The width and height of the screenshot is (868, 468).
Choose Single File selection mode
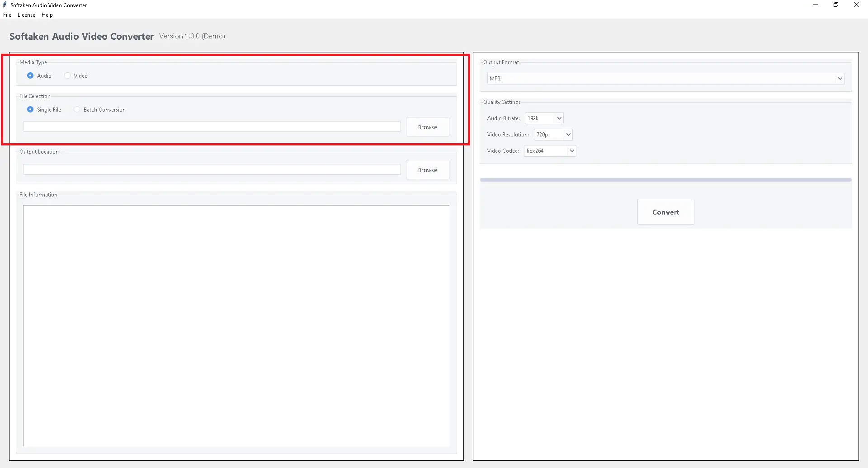[x=30, y=110]
